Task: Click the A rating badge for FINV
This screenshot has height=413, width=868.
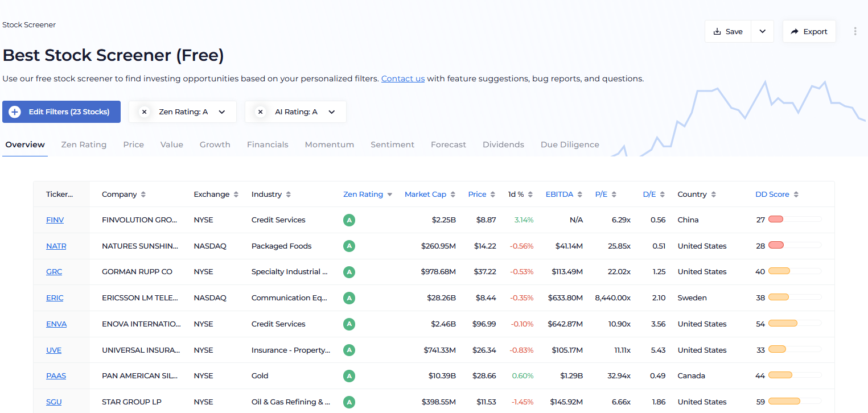Action: tap(349, 220)
